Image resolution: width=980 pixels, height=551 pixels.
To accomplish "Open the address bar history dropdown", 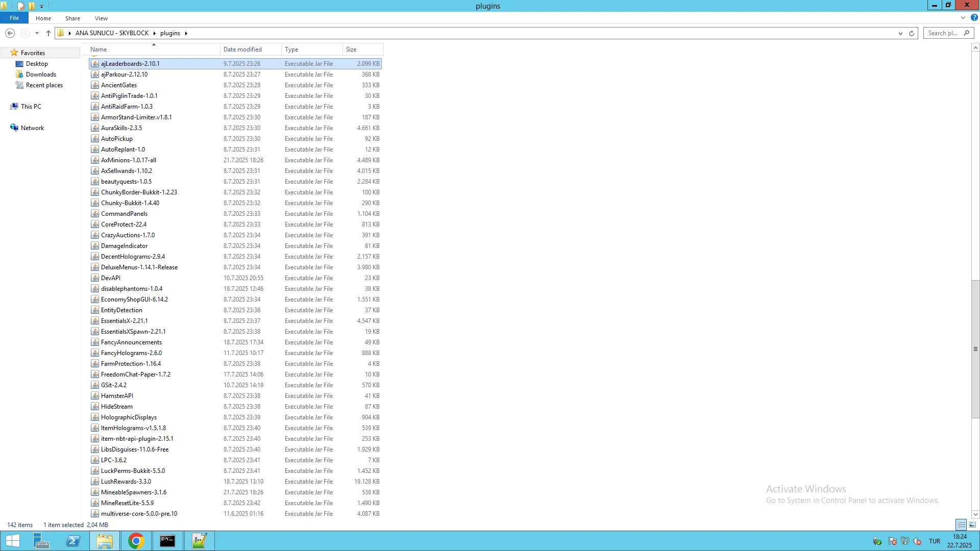I will pyautogui.click(x=900, y=33).
